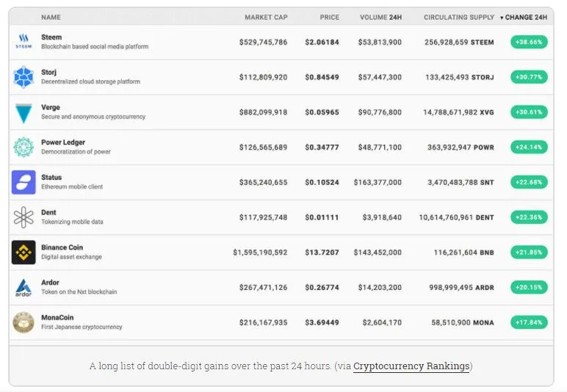Click the Steem coin logo
The height and width of the screenshot is (392, 567).
24,41
